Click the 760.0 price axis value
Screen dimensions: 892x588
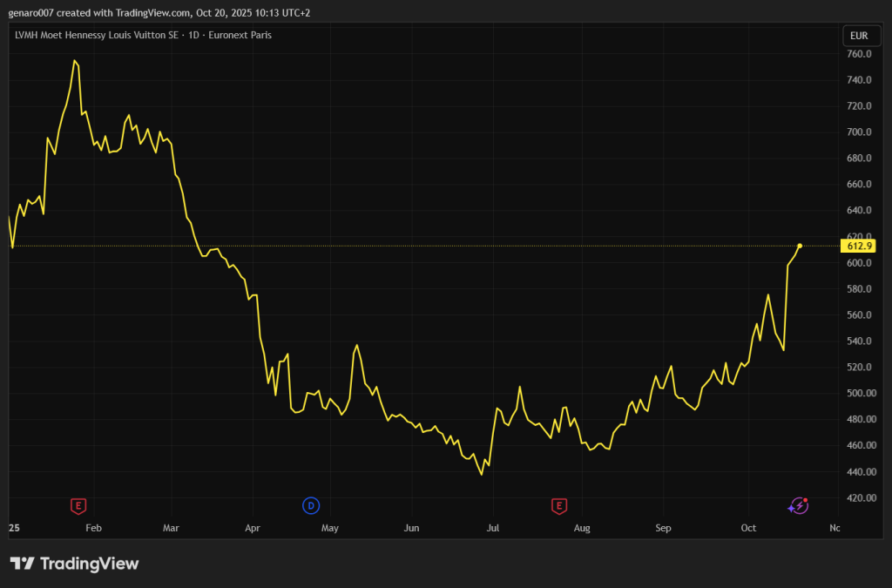tap(859, 54)
